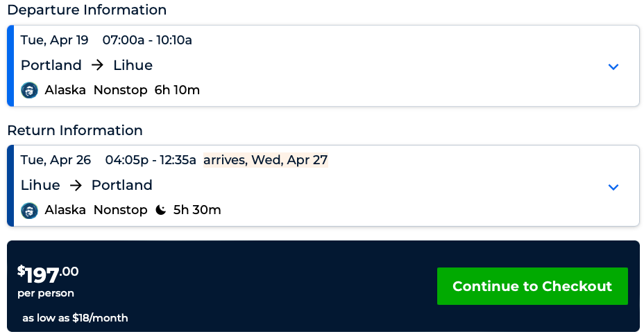Click the 04:05p - 12:35a return time

[151, 160]
